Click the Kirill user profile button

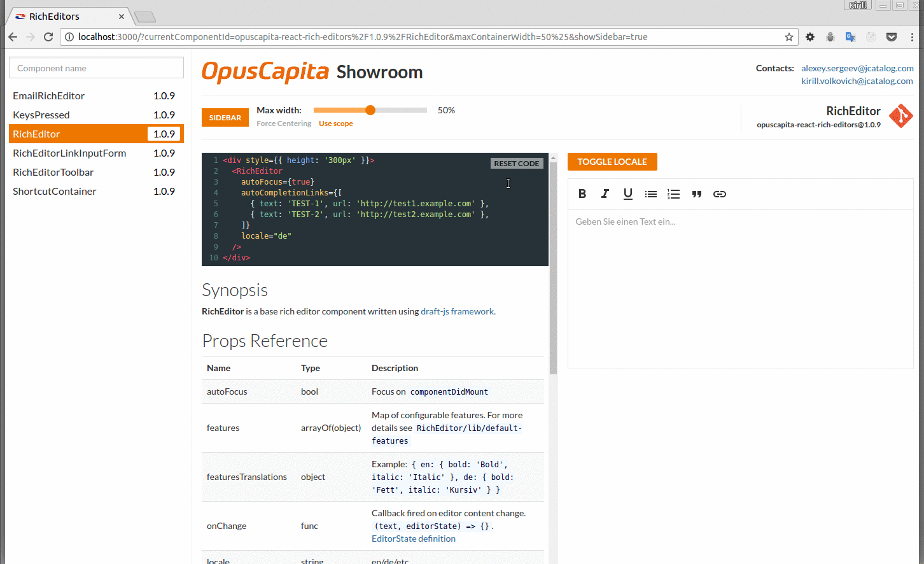click(858, 5)
